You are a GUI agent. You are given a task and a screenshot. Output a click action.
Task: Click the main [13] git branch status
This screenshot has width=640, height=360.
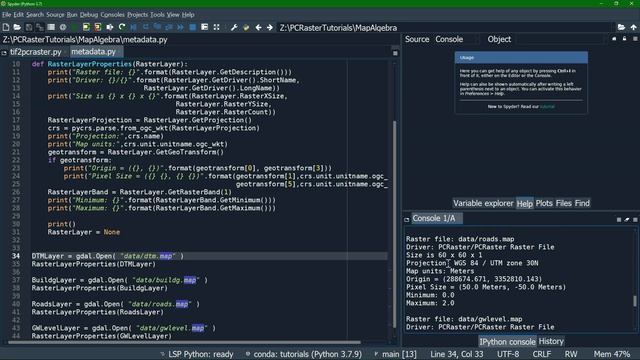pos(395,354)
